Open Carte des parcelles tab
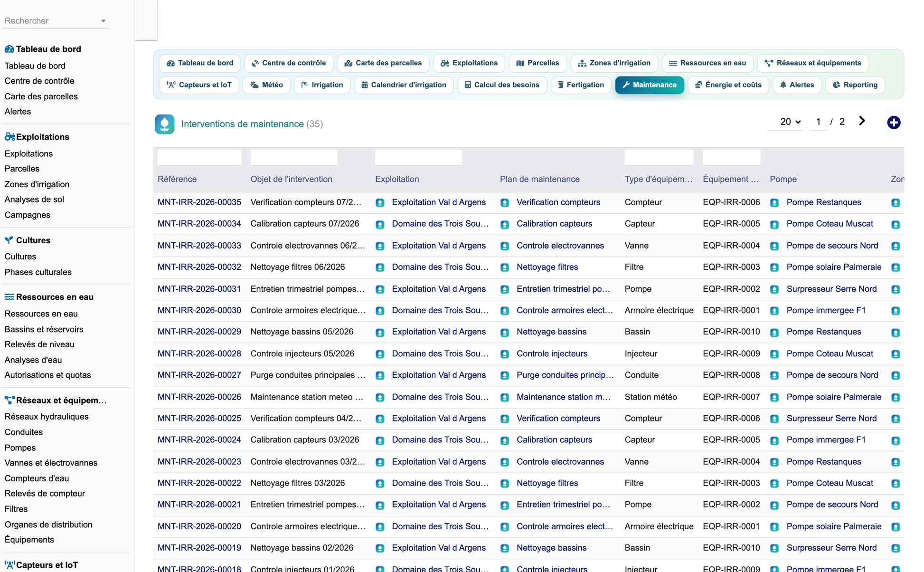The image size is (924, 572). pyautogui.click(x=383, y=63)
